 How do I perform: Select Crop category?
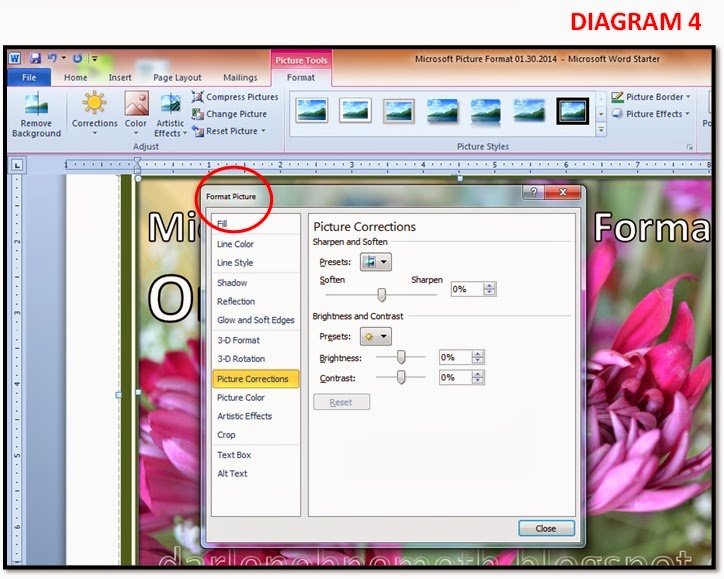coord(255,435)
